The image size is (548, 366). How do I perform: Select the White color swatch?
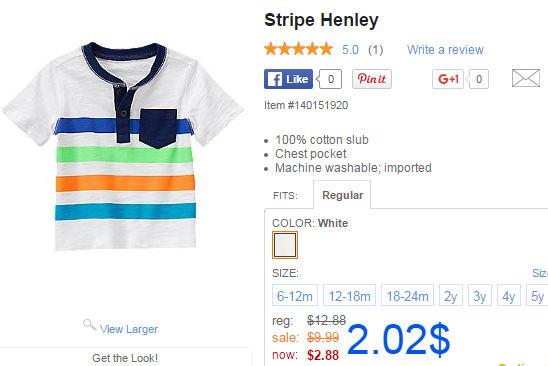click(x=285, y=245)
